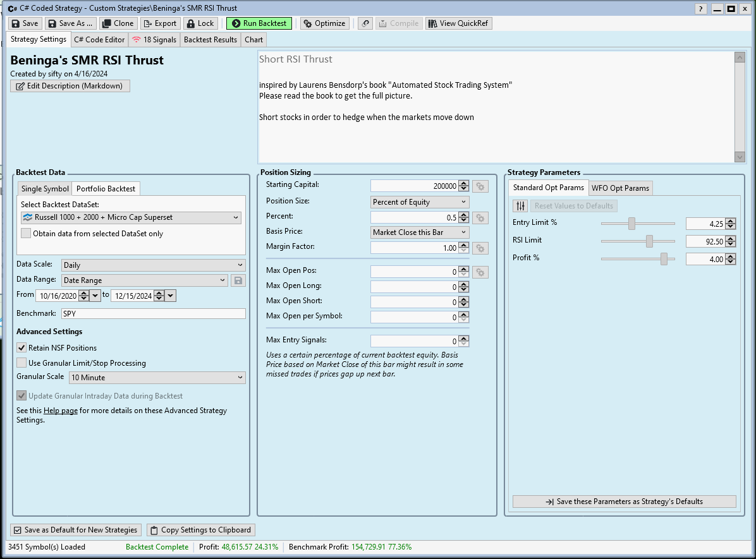Export the strategy
Screen dimensions: 756x559
pyautogui.click(x=161, y=23)
